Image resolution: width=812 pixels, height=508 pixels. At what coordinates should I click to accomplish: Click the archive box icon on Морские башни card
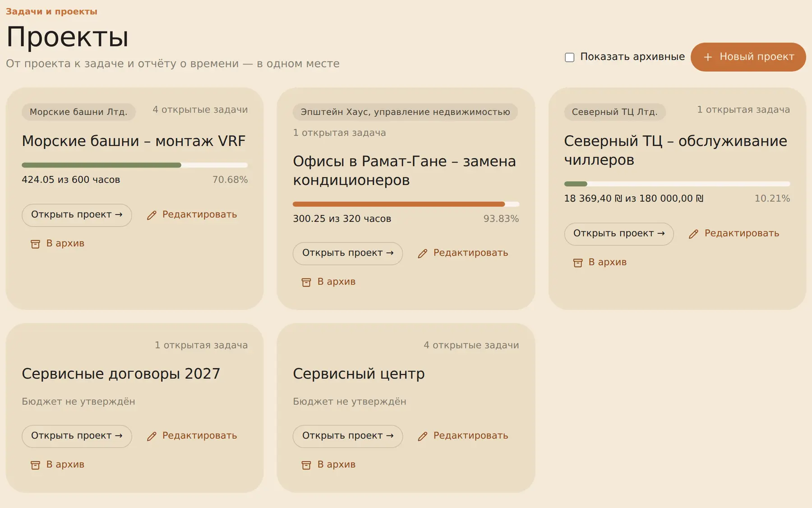tap(35, 244)
